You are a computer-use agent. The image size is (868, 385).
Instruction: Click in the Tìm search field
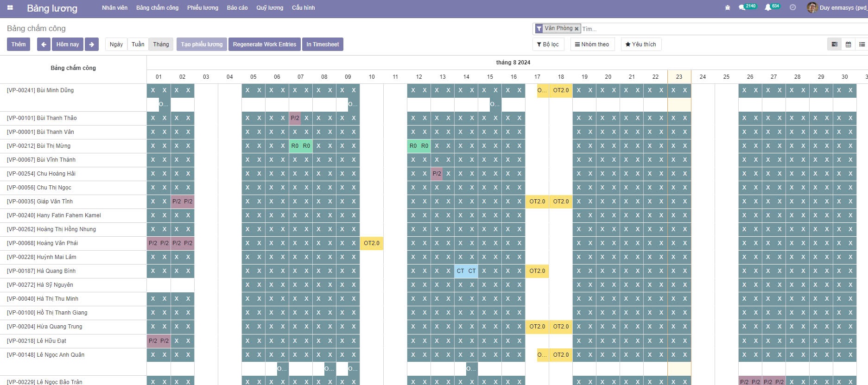pyautogui.click(x=695, y=29)
